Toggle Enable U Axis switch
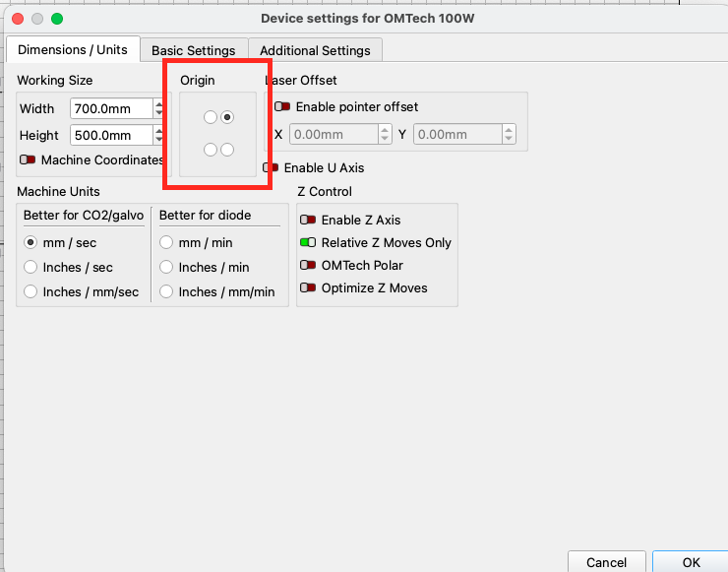This screenshot has height=572, width=728. click(x=271, y=167)
